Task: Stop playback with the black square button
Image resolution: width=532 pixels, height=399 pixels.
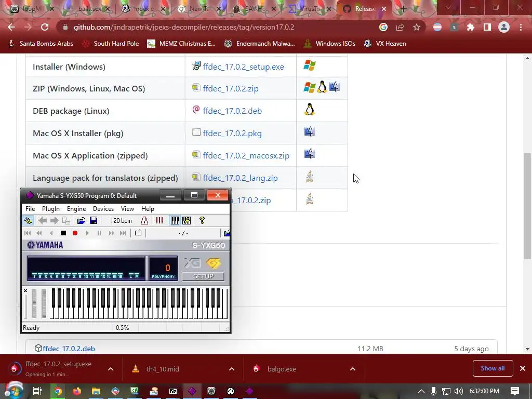Action: (x=63, y=233)
